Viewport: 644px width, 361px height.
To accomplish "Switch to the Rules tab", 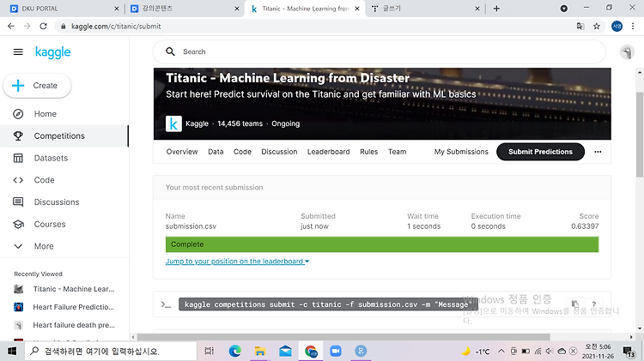I will [x=369, y=152].
